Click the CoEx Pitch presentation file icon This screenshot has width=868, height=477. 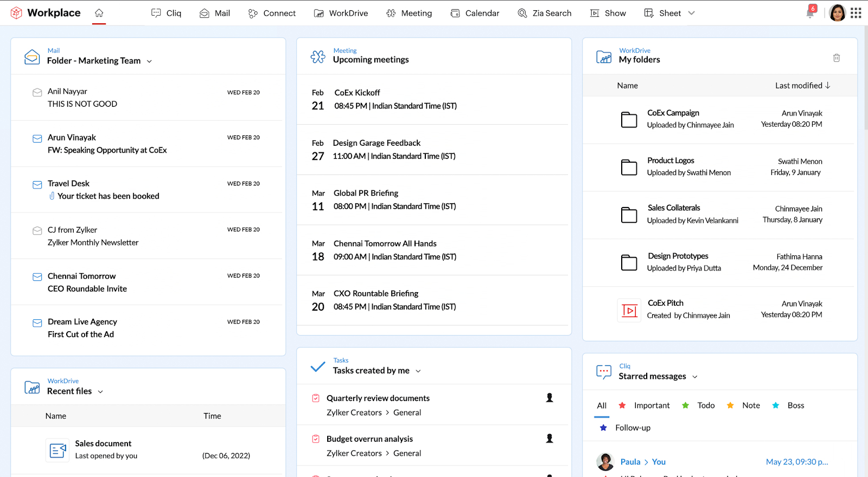point(629,310)
